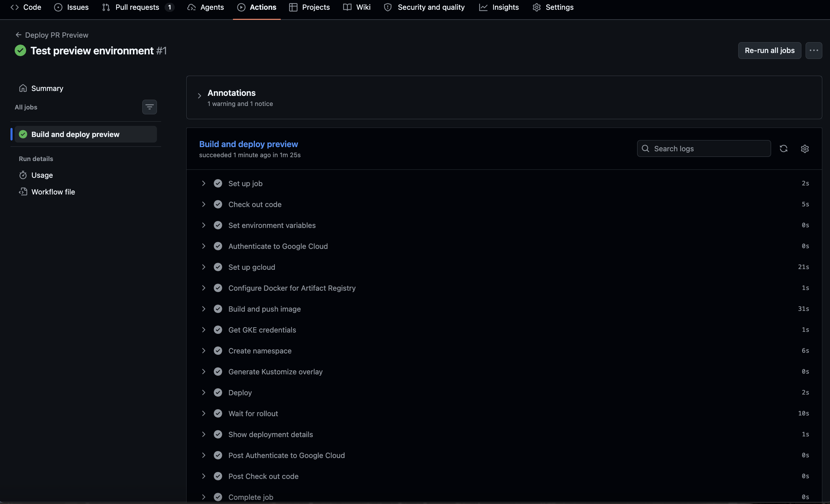Click the Usage stopwatch icon

pyautogui.click(x=23, y=175)
